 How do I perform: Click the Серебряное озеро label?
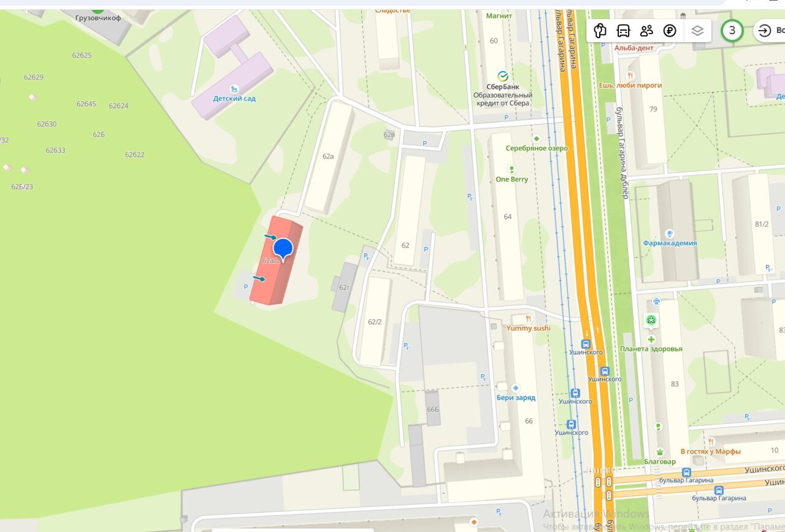[x=537, y=148]
